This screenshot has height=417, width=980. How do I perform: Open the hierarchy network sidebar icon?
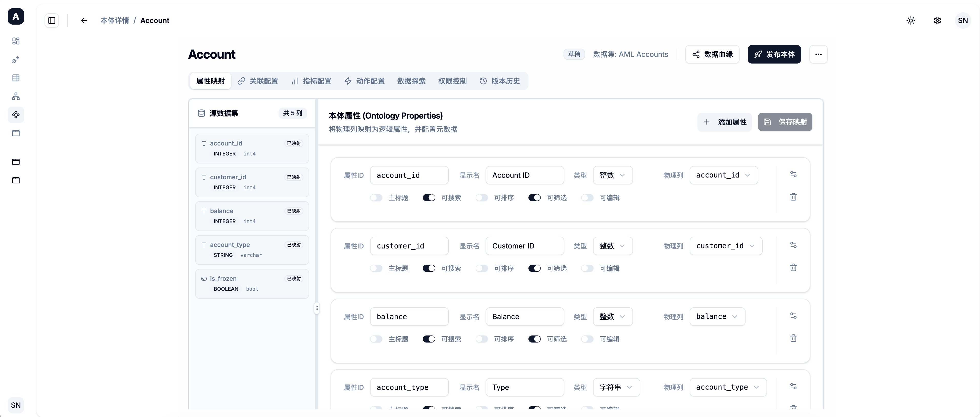[16, 96]
